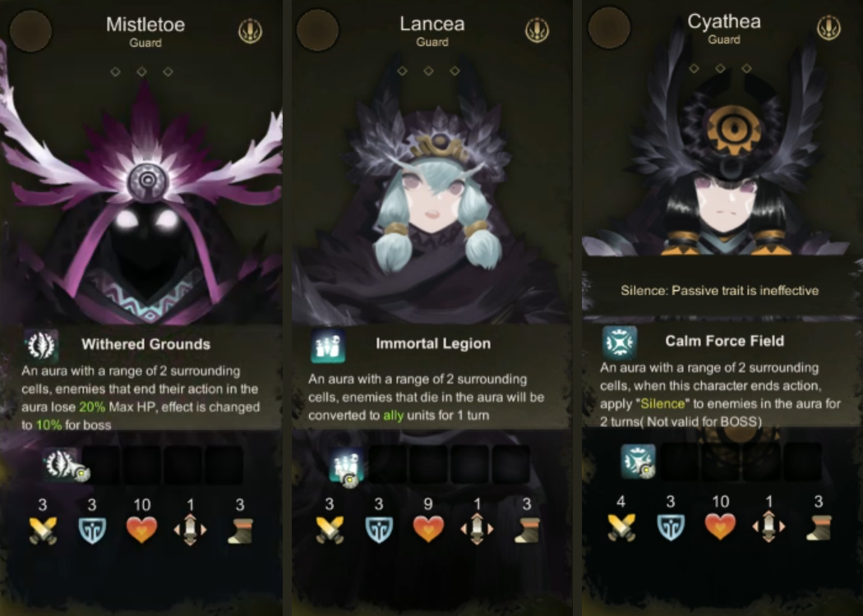Click Lancea's Guard class emblem
863x616 pixels.
pos(538,30)
